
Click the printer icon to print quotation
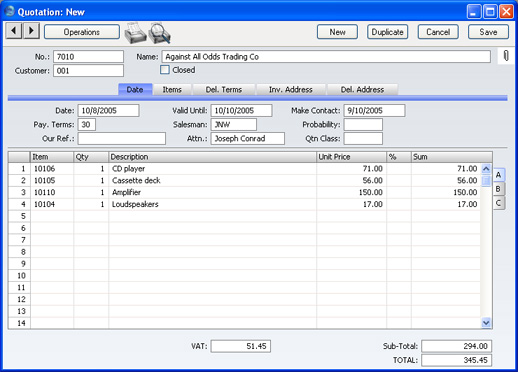135,33
